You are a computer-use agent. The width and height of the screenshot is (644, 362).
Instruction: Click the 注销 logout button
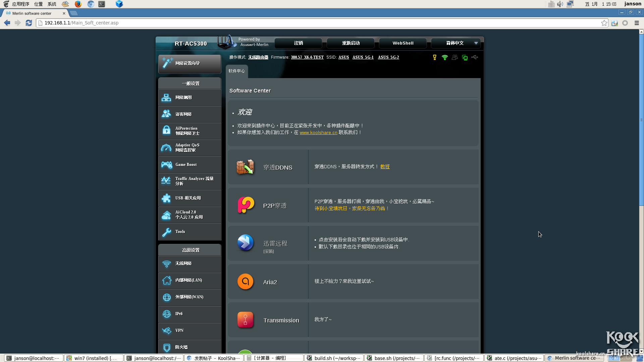click(299, 43)
